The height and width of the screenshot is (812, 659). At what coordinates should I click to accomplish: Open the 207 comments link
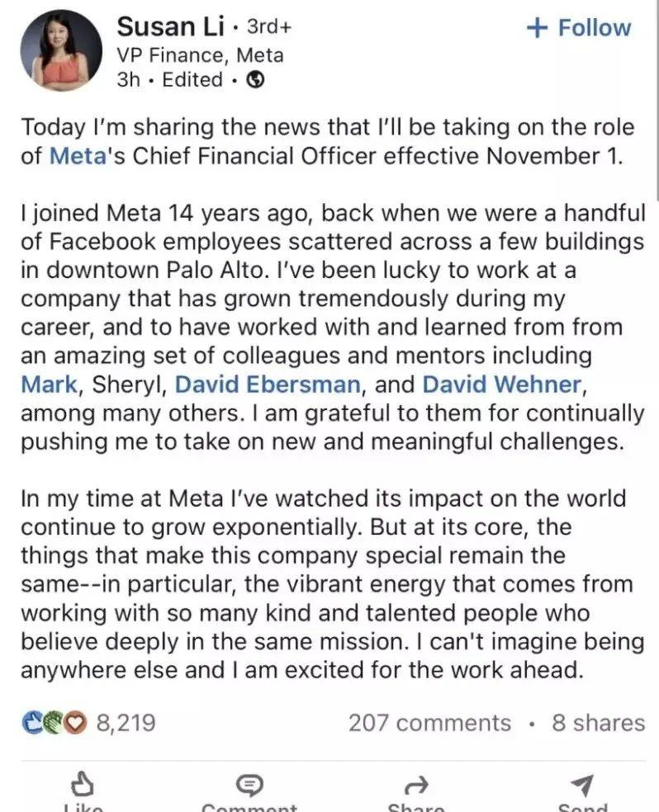coord(429,723)
